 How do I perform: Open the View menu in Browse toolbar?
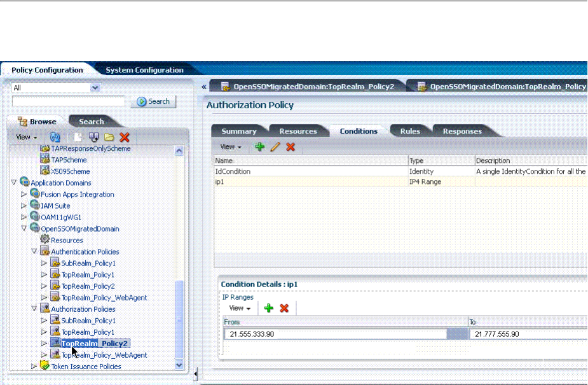click(x=26, y=137)
